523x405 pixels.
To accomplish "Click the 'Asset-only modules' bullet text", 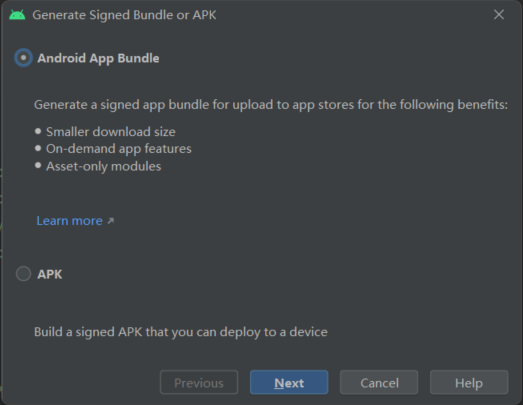I will coord(103,166).
